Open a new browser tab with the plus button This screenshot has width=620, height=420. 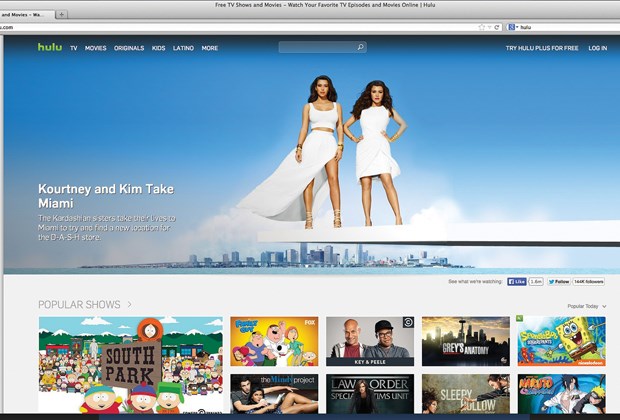(x=61, y=15)
